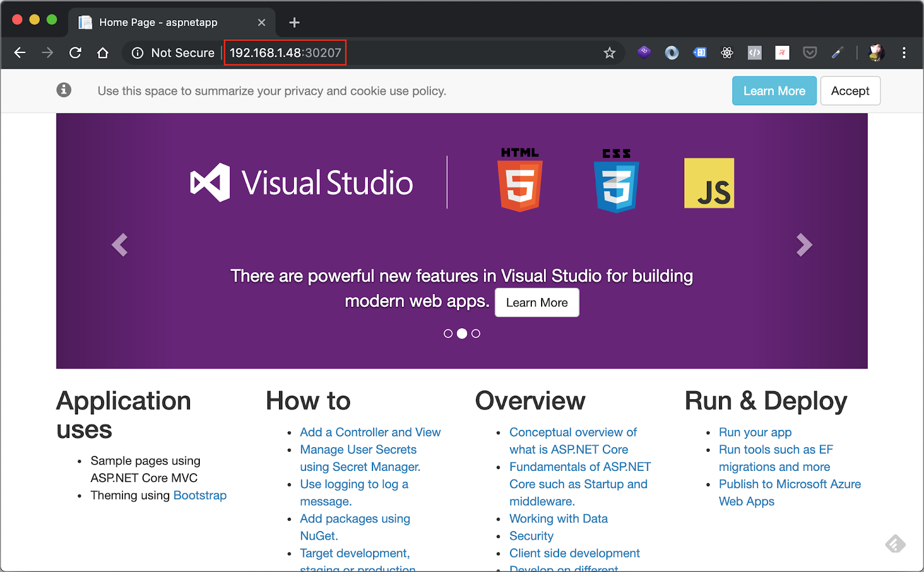Select the first carousel indicator dot
This screenshot has height=572, width=924.
[x=448, y=333]
